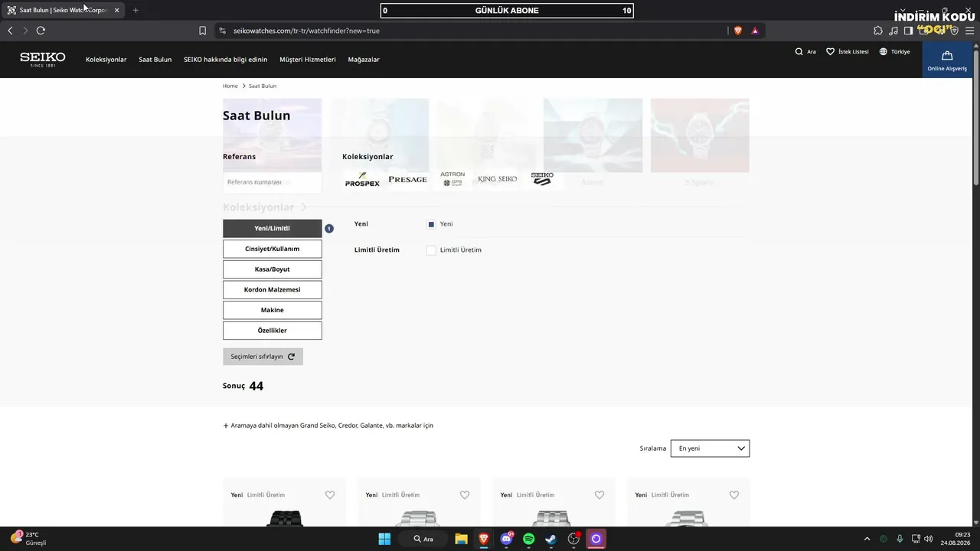Expand note about Grand Seiko, Credor brands

click(x=328, y=425)
